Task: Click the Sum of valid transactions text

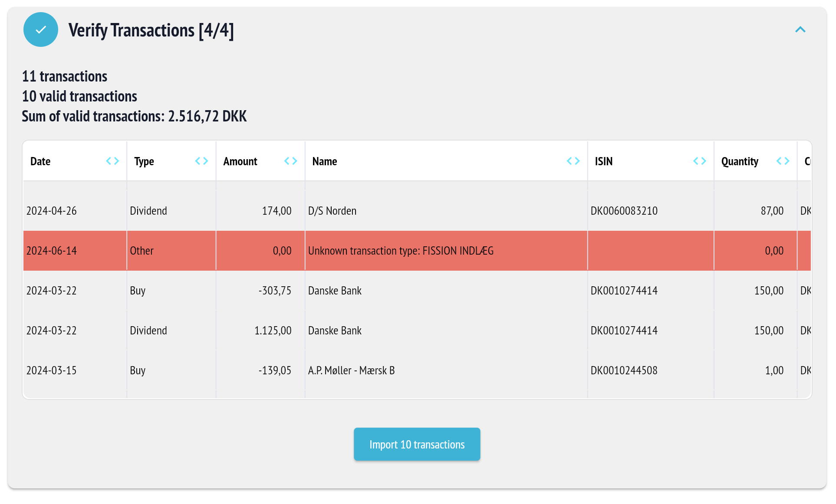Action: pos(134,116)
